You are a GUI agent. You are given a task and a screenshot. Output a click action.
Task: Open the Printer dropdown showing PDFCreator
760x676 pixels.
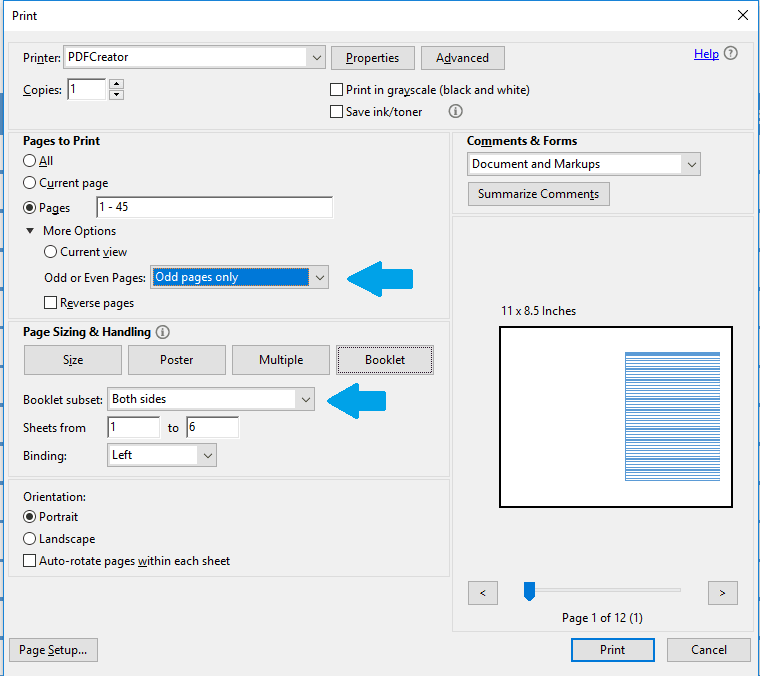click(x=194, y=58)
